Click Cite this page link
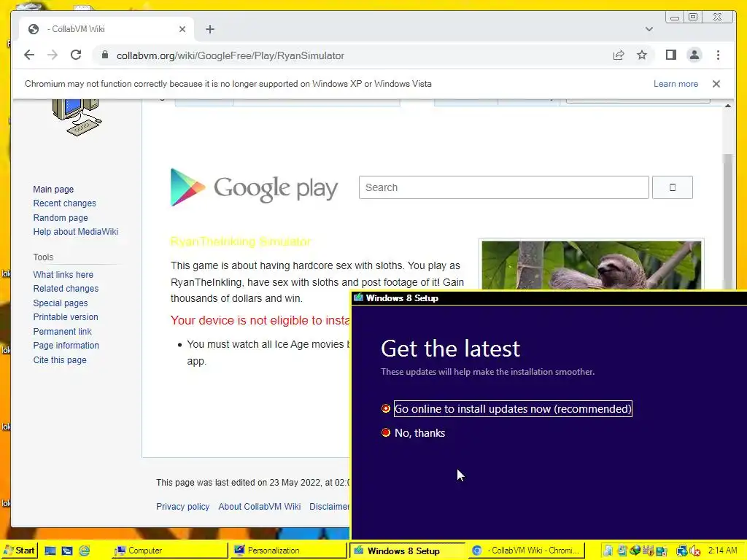This screenshot has width=747, height=560. click(x=60, y=360)
